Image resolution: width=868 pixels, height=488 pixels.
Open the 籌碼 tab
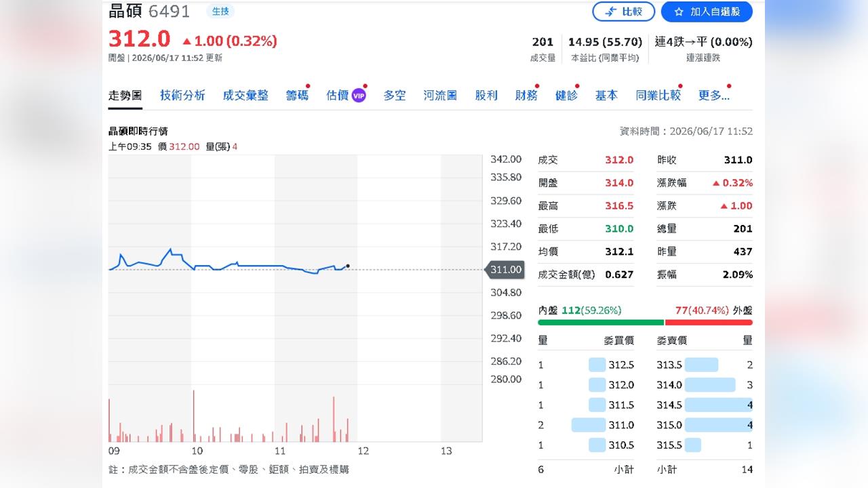click(297, 96)
